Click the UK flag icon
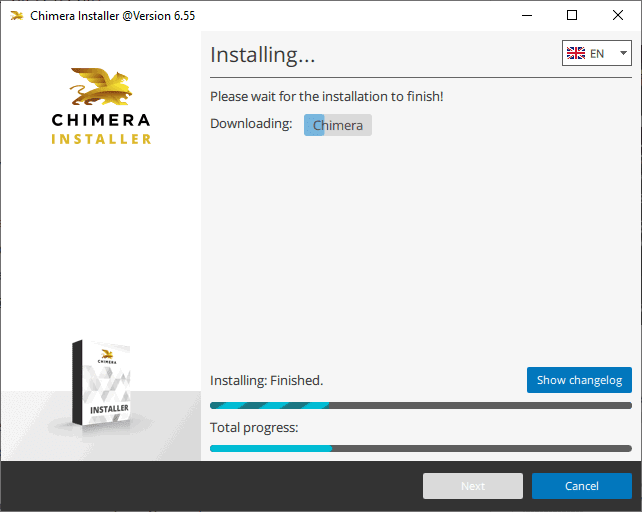The image size is (642, 512). pyautogui.click(x=576, y=53)
